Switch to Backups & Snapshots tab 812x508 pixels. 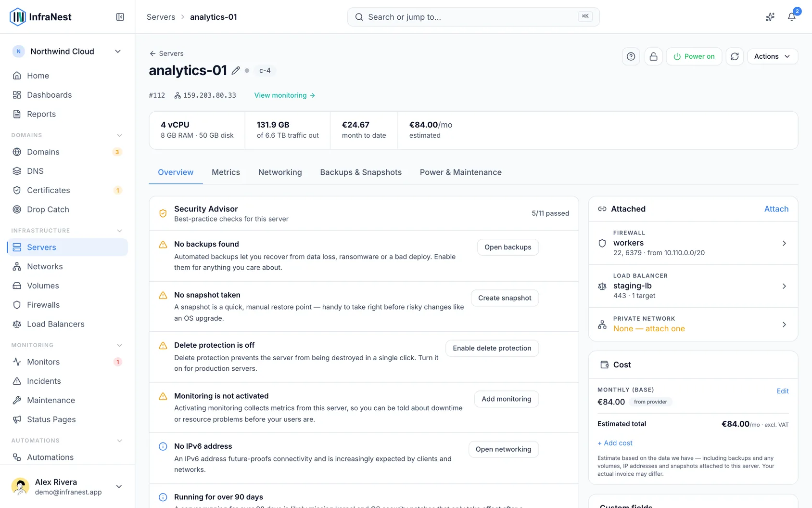pyautogui.click(x=361, y=172)
